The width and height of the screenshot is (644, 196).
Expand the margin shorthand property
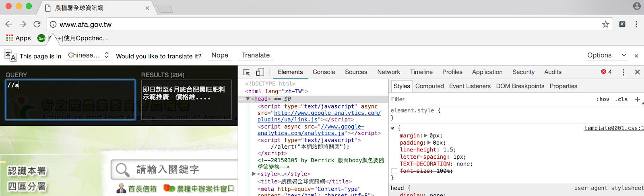coord(426,136)
